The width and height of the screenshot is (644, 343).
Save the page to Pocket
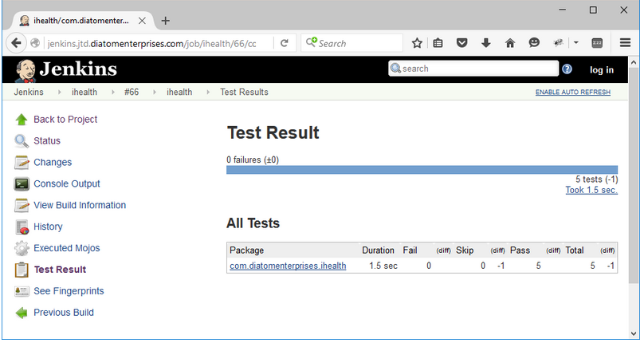(x=461, y=43)
